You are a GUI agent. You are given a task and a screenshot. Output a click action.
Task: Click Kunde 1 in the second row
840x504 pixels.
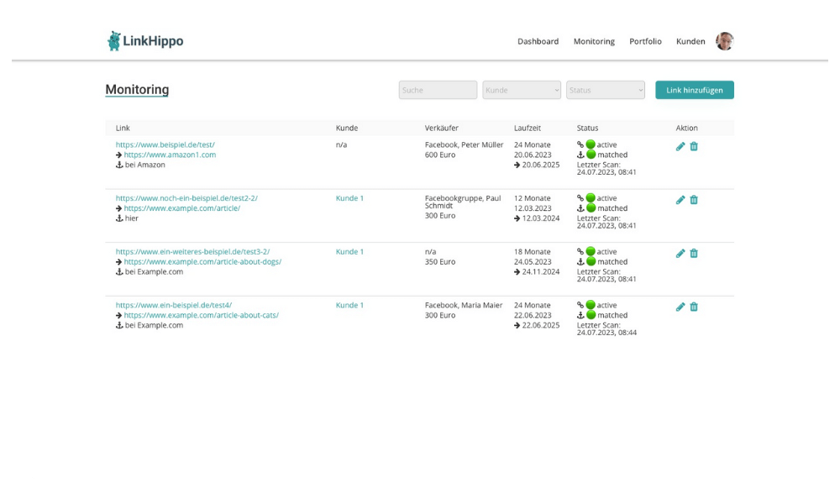[349, 198]
